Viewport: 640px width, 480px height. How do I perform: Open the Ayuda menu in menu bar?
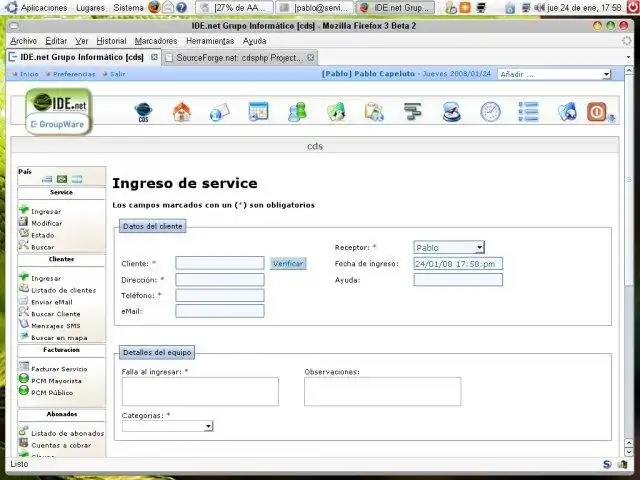tap(255, 41)
